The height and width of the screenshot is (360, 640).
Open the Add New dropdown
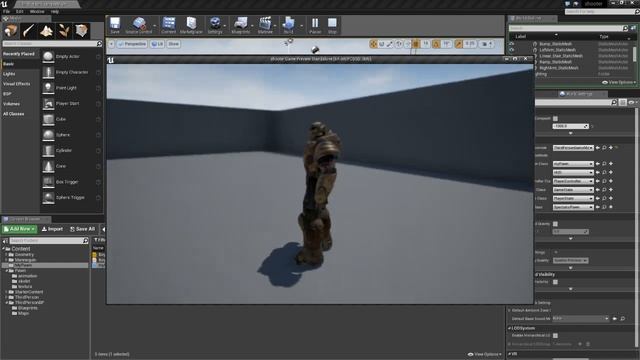click(x=19, y=229)
